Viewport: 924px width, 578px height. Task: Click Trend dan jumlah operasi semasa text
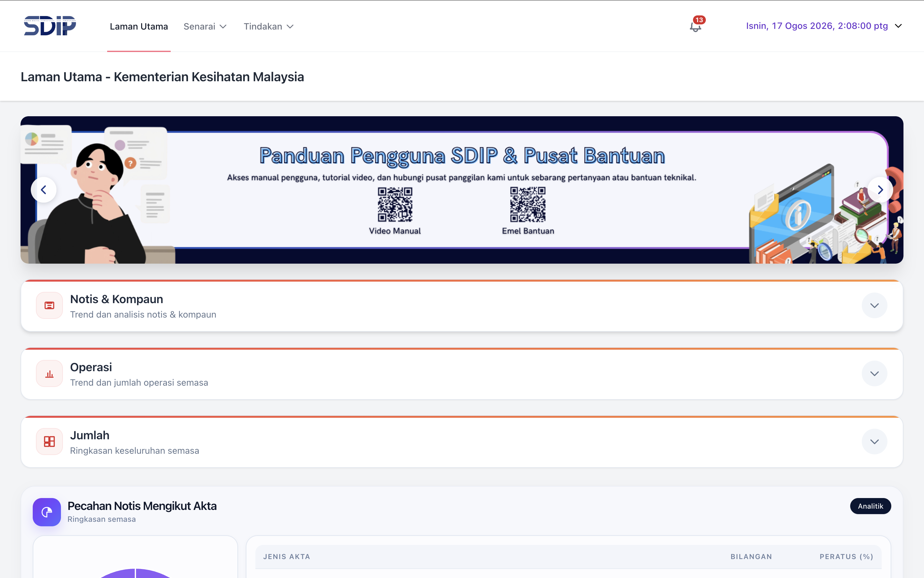[x=139, y=383]
